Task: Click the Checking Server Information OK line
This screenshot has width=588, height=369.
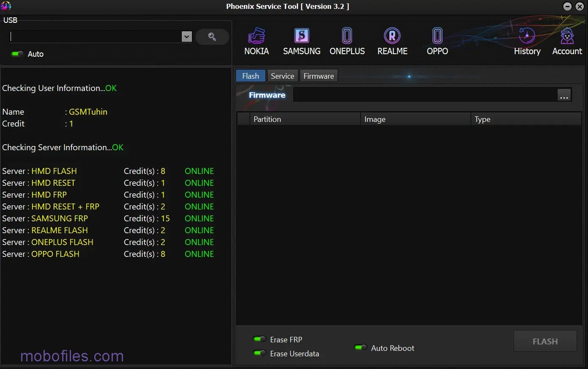Action: point(63,147)
